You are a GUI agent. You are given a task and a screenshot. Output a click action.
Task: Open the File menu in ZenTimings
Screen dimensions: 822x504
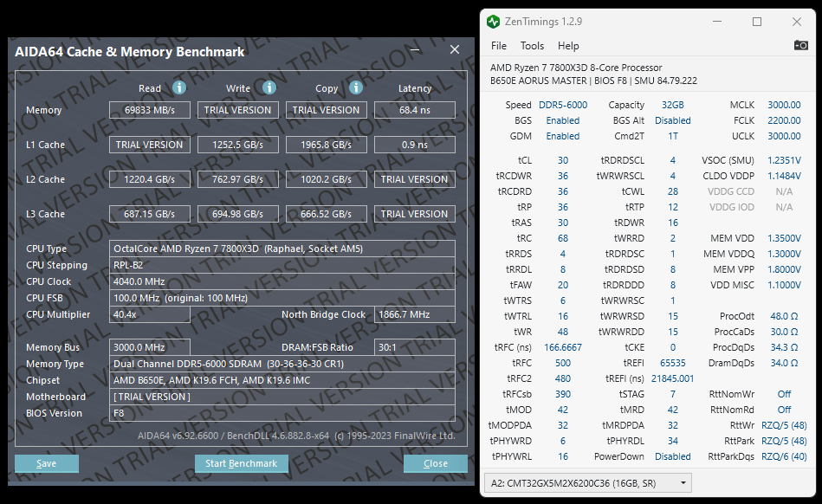[499, 46]
